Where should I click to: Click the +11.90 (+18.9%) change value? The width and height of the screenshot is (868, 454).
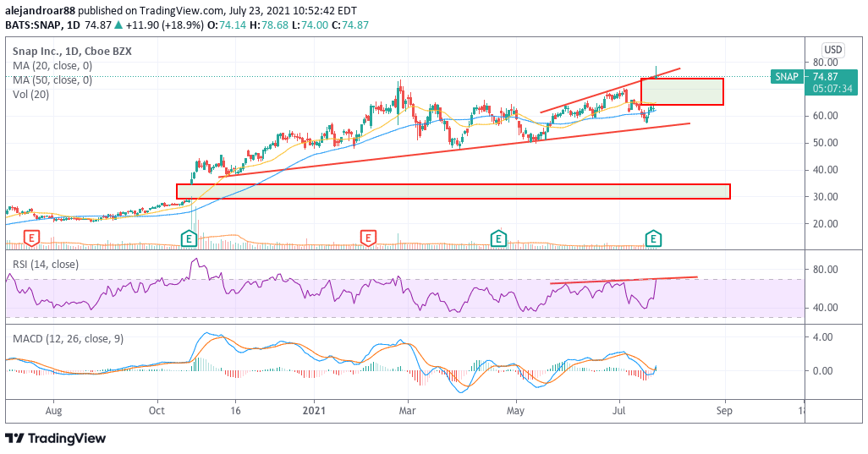(165, 25)
